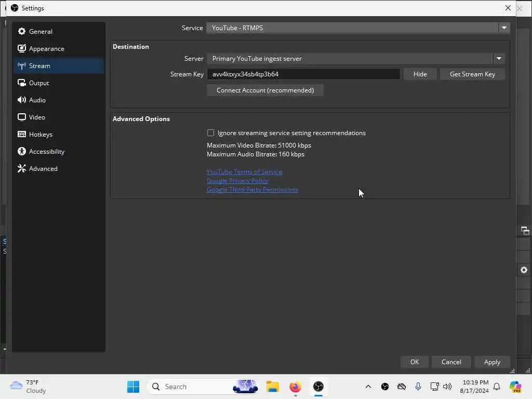
Task: Confirm settings with OK
Action: (415, 362)
